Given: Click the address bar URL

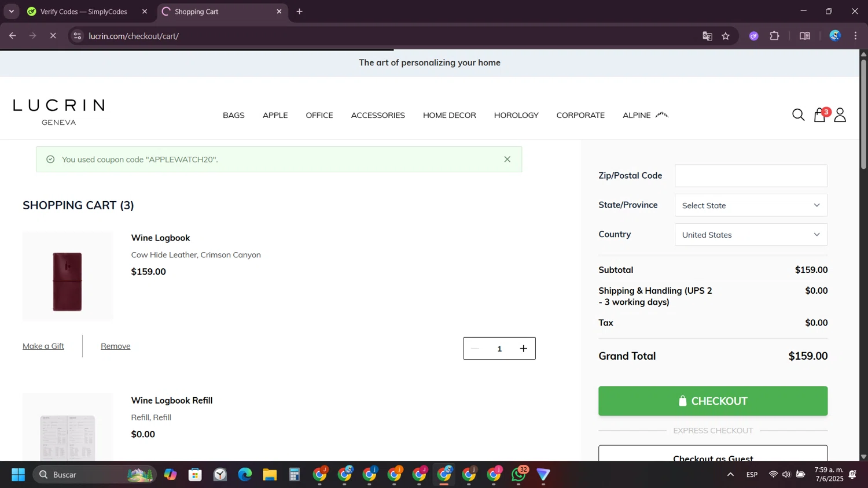Looking at the screenshot, I should click(x=134, y=36).
